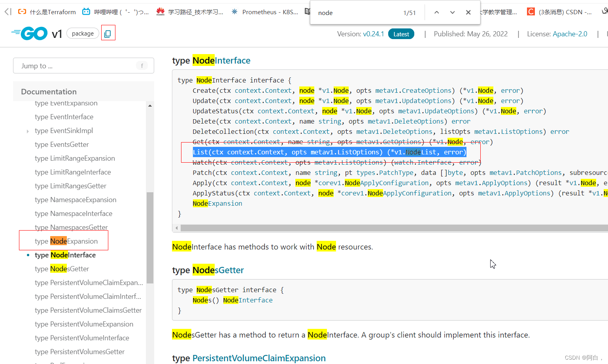Image resolution: width=608 pixels, height=364 pixels.
Task: Click the Published: May 26, 2022 text
Action: [470, 34]
